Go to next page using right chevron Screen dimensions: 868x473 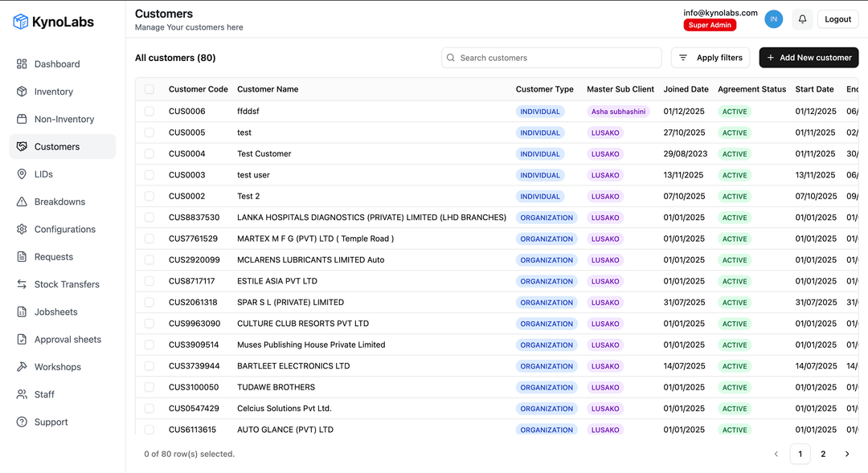tap(846, 454)
